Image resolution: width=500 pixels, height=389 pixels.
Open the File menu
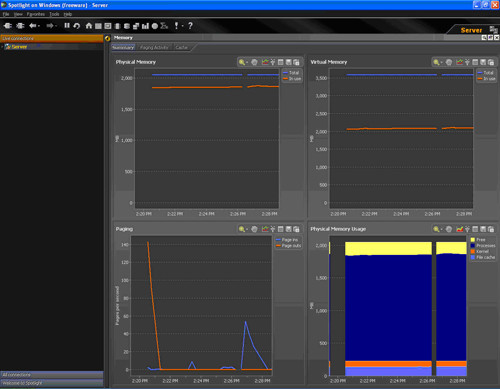6,14
